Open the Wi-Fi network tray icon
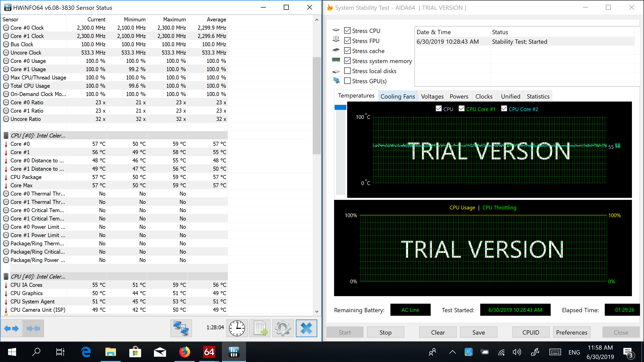644x362 pixels. 501,352
